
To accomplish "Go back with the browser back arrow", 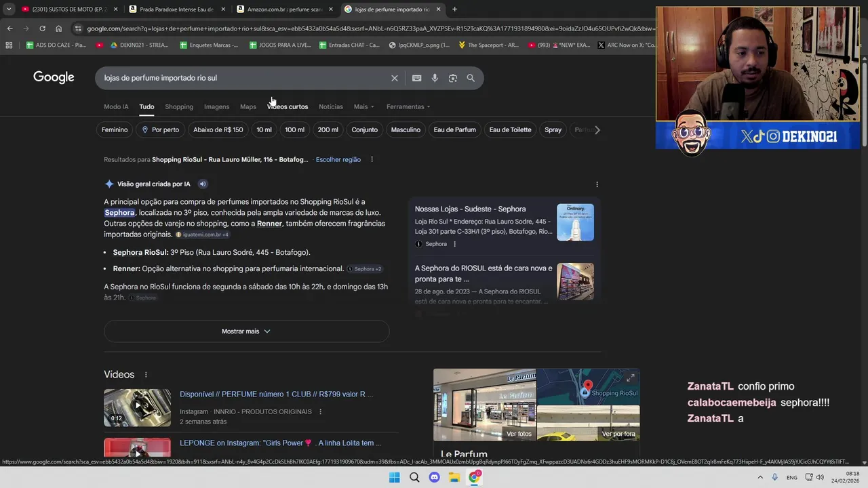I will [x=9, y=28].
